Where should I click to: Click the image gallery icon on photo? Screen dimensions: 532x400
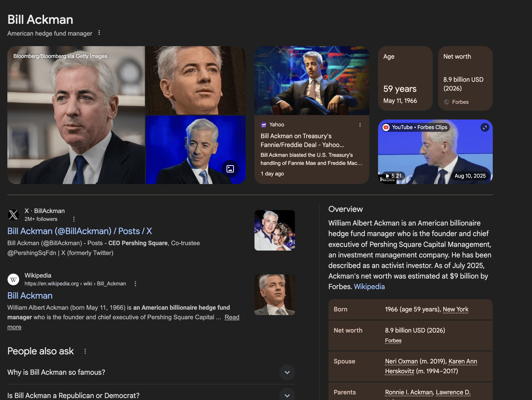tap(230, 169)
